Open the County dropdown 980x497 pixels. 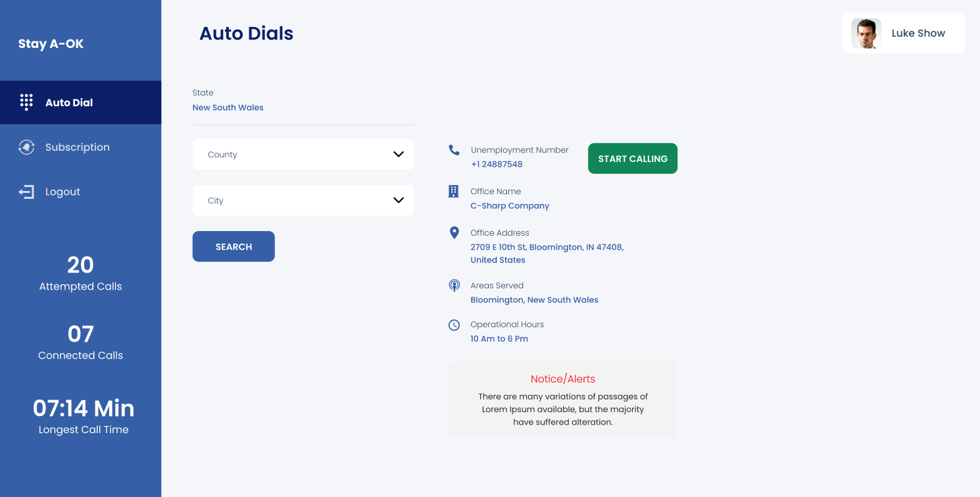303,154
